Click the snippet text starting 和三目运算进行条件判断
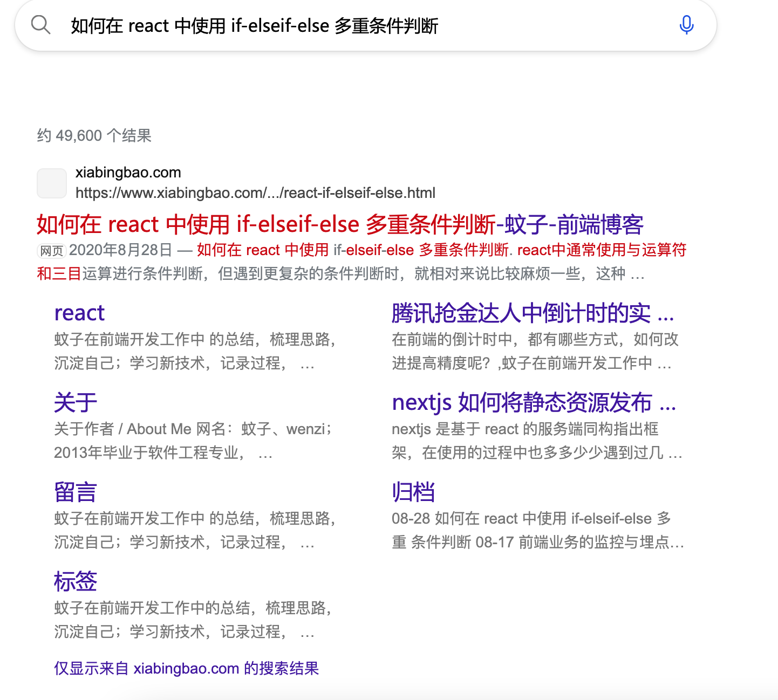778x700 pixels. (x=340, y=273)
